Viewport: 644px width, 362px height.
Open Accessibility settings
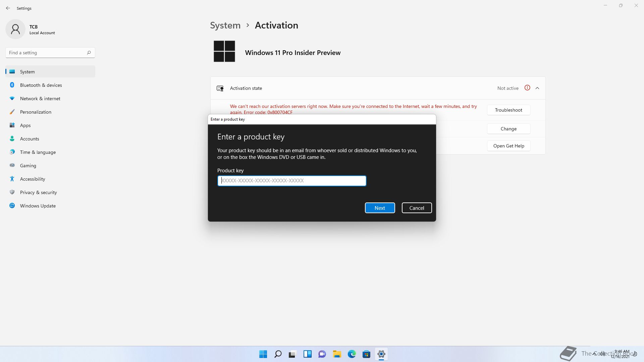[x=50, y=179]
